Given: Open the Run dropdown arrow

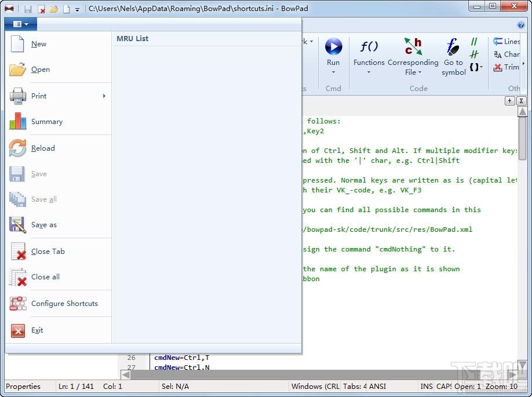Looking at the screenshot, I should coord(334,72).
